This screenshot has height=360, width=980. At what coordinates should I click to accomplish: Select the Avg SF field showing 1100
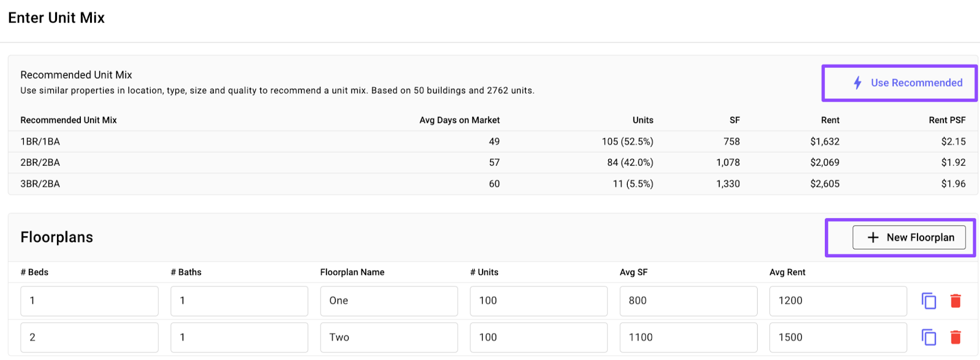688,337
